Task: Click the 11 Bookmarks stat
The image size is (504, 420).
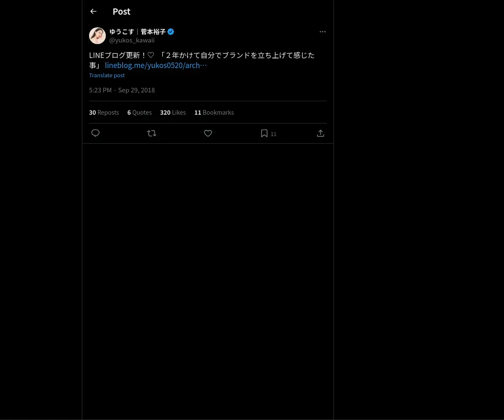Action: (214, 113)
